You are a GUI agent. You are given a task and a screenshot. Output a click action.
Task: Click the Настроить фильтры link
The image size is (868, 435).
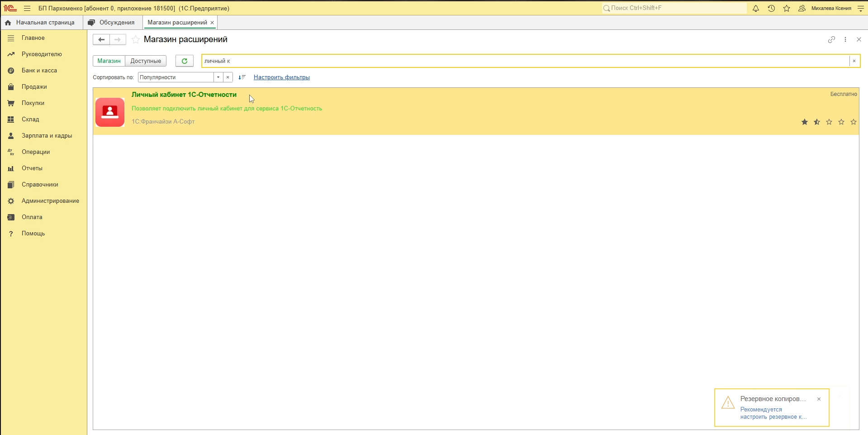click(x=282, y=77)
